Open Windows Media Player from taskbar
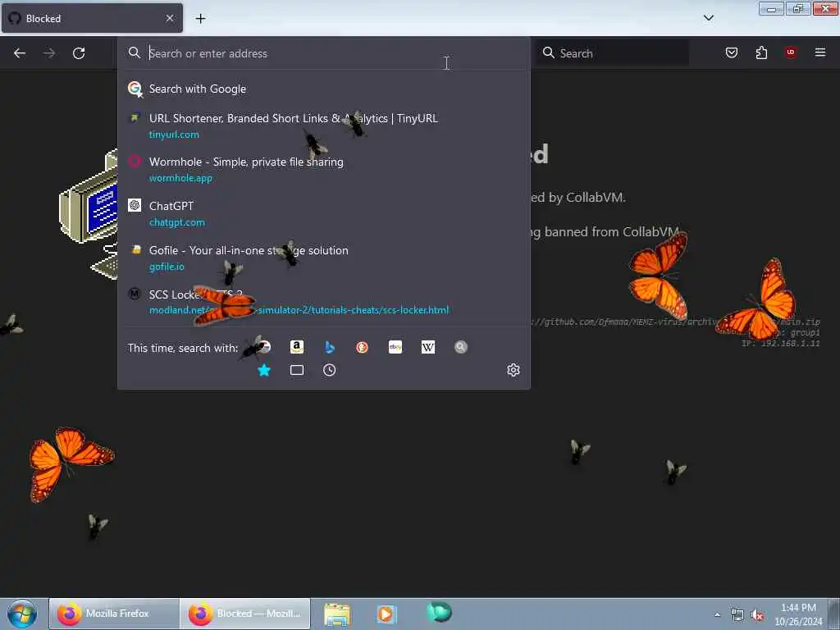This screenshot has width=840, height=630. [386, 614]
